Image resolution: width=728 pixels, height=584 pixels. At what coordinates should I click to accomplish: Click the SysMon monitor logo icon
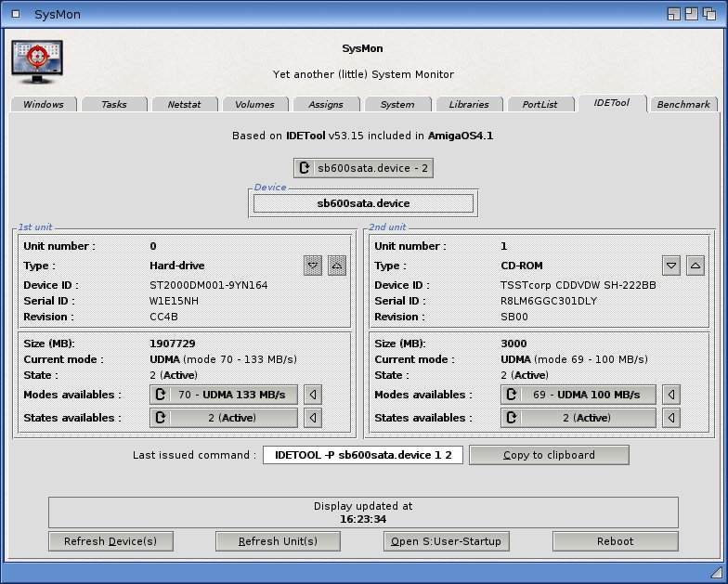tap(37, 61)
